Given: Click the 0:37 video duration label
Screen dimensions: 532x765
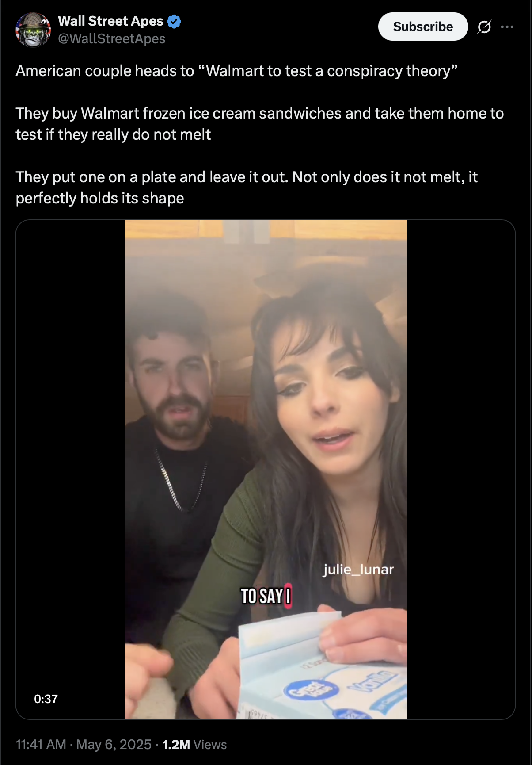Looking at the screenshot, I should pyautogui.click(x=46, y=699).
